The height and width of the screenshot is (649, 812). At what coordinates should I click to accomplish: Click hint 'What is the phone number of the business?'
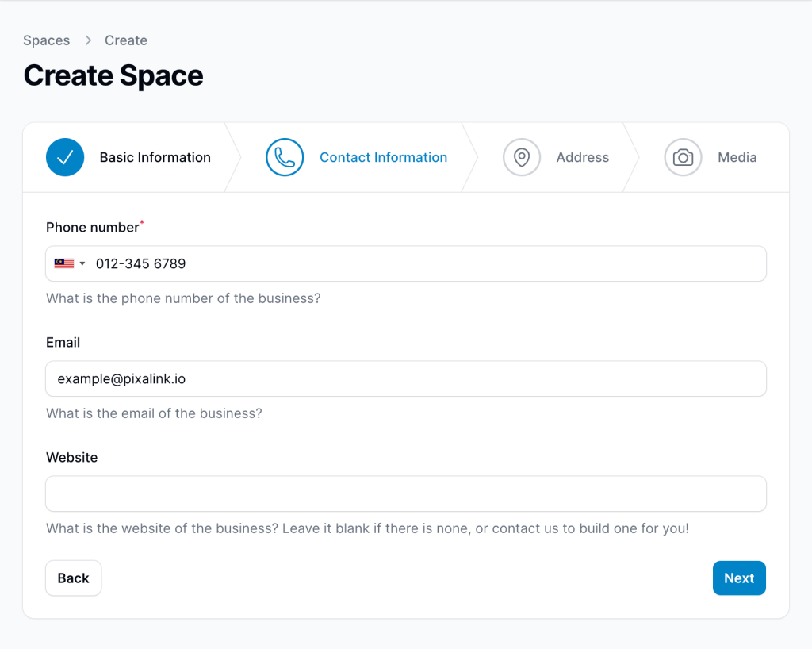(x=183, y=298)
